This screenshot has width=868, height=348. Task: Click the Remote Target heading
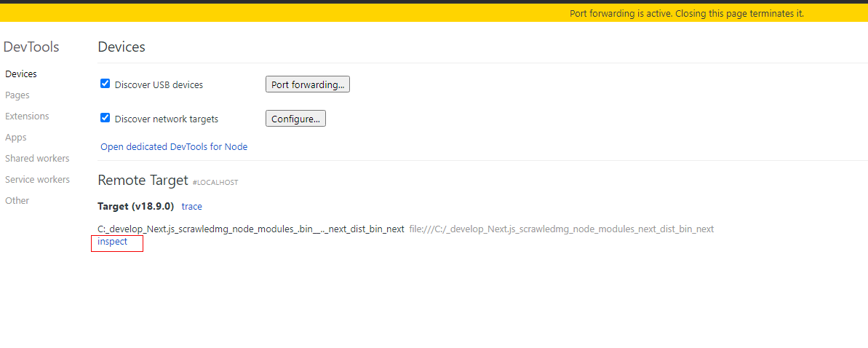pos(143,180)
